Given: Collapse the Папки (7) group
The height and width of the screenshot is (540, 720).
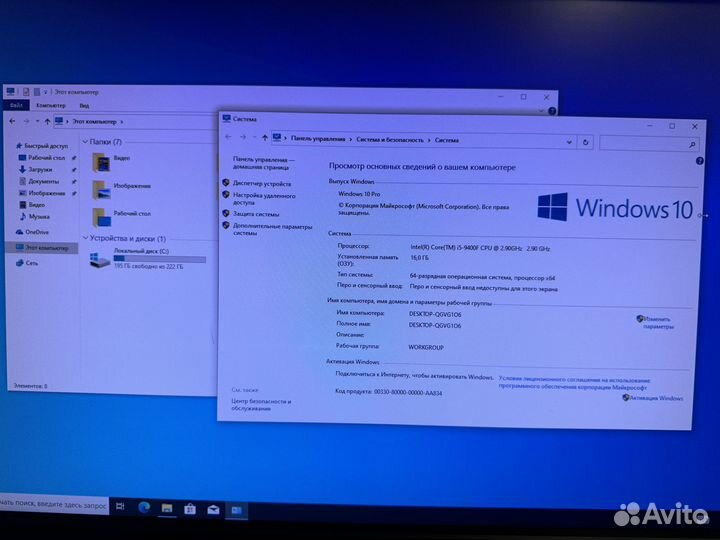Looking at the screenshot, I should [85, 142].
